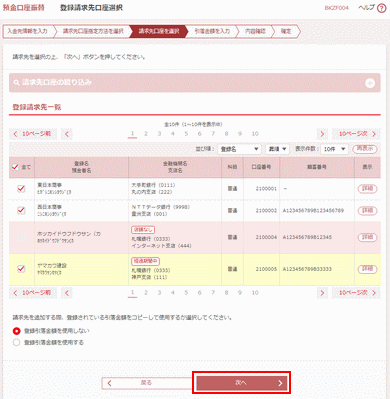Open 詳細 for account 2100002

(367, 210)
